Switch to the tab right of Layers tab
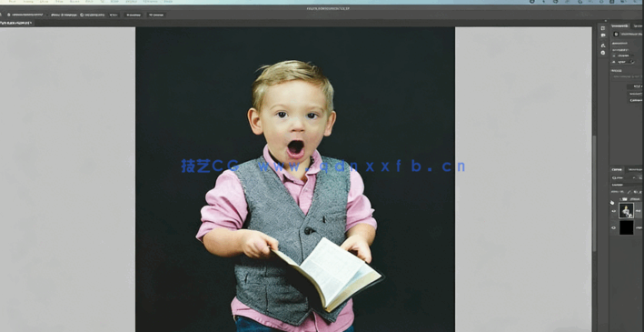The height and width of the screenshot is (332, 644). point(635,169)
